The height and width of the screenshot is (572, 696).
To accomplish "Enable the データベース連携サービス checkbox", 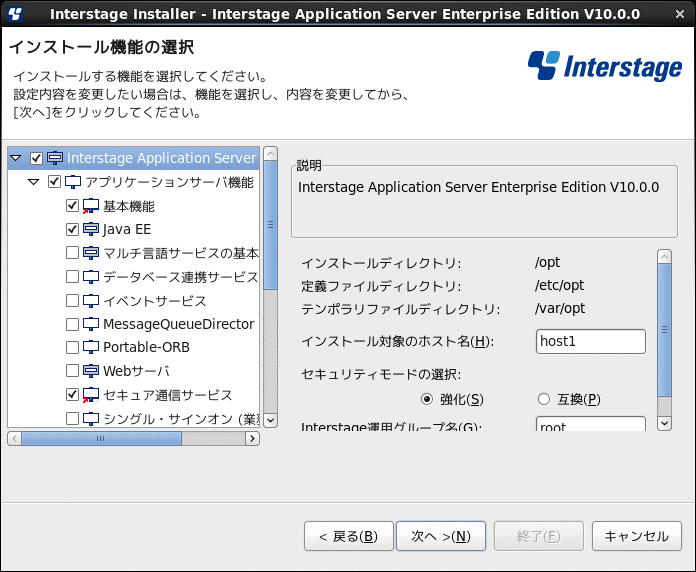I will [x=72, y=277].
